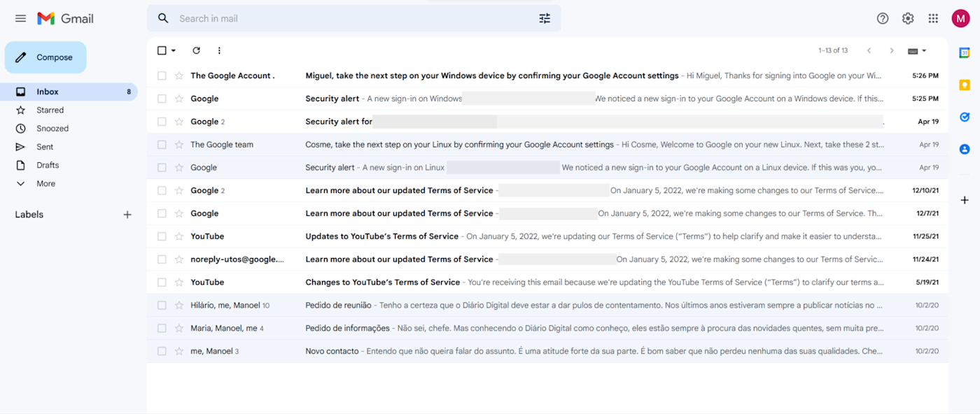The image size is (980, 414).
Task: Click the search options filter icon
Action: click(545, 18)
